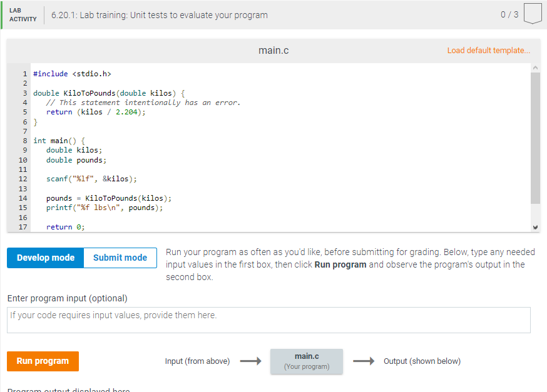Click the main.c editor header title
The image size is (547, 392).
273,50
